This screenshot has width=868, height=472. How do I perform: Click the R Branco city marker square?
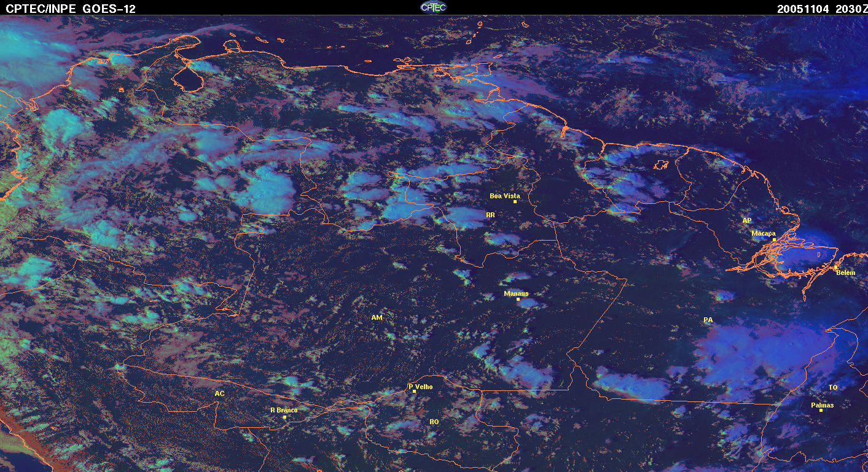284,417
